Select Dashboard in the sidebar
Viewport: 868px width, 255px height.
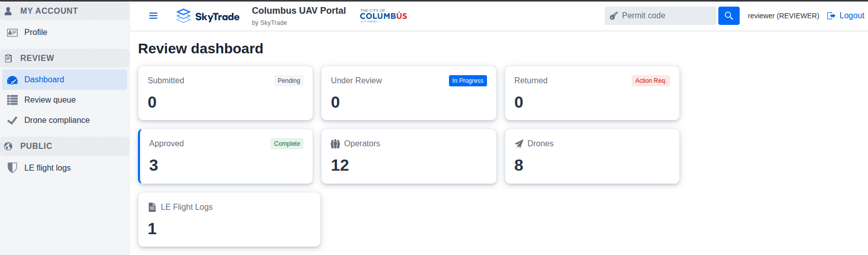click(64, 80)
